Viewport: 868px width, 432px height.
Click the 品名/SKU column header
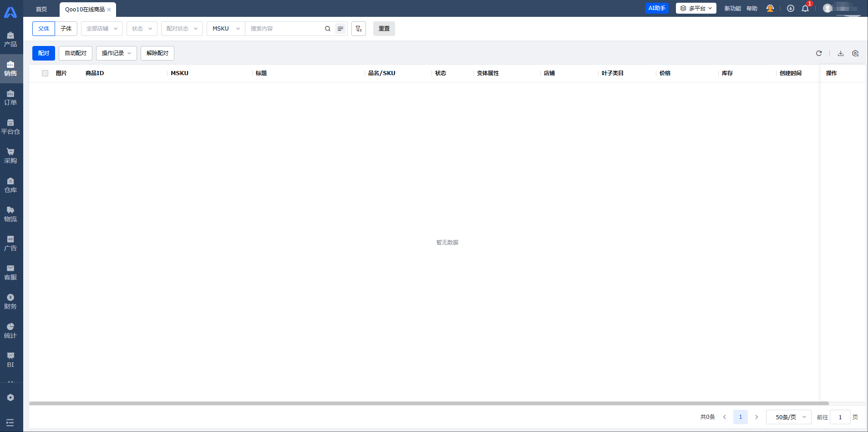[382, 73]
